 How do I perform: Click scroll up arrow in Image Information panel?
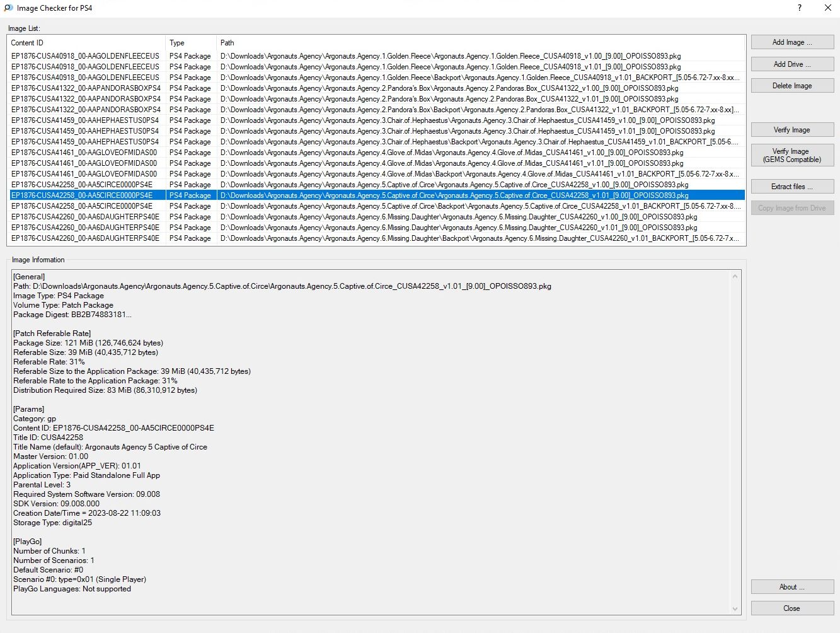click(x=735, y=277)
